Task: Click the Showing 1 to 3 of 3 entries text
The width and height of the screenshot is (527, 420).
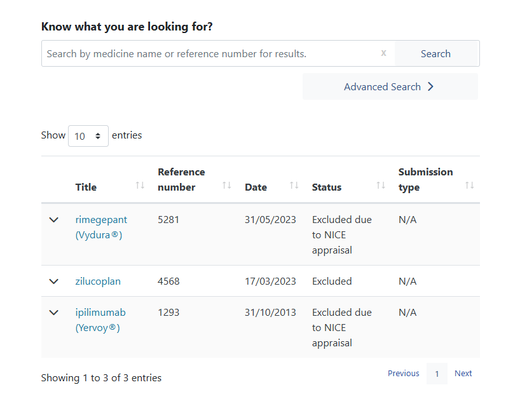Action: point(101,378)
